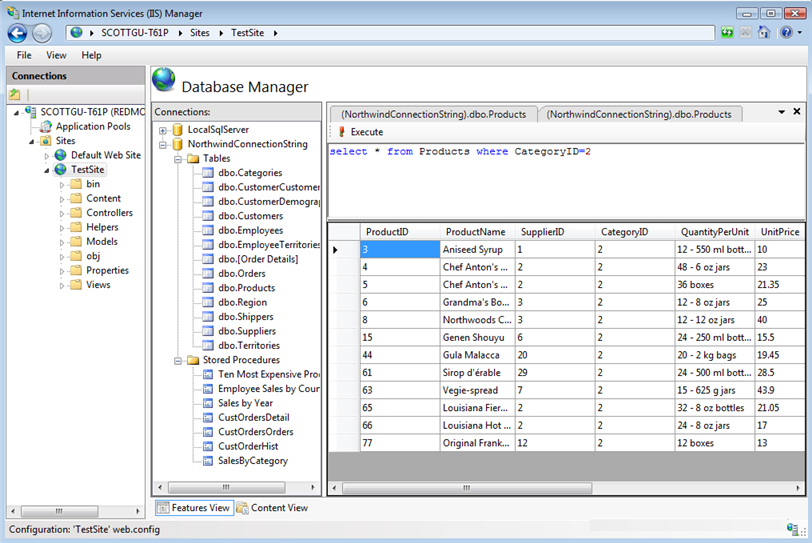Sort by the ProductName column header

477,232
